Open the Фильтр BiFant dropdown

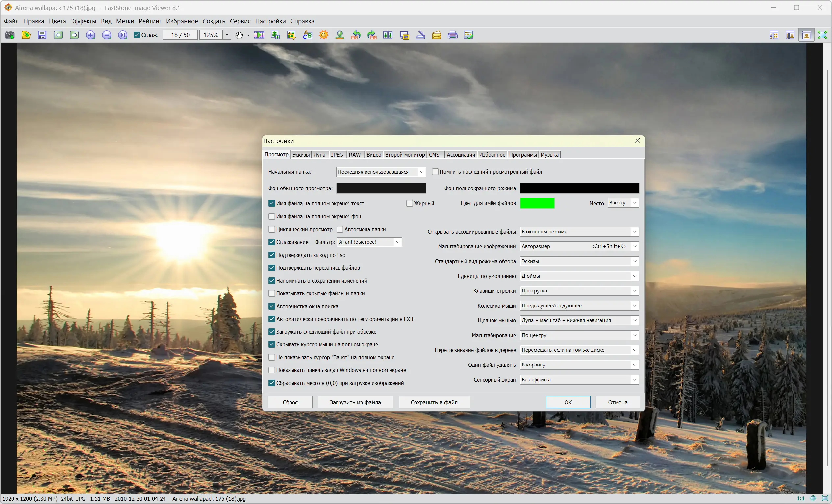397,242
